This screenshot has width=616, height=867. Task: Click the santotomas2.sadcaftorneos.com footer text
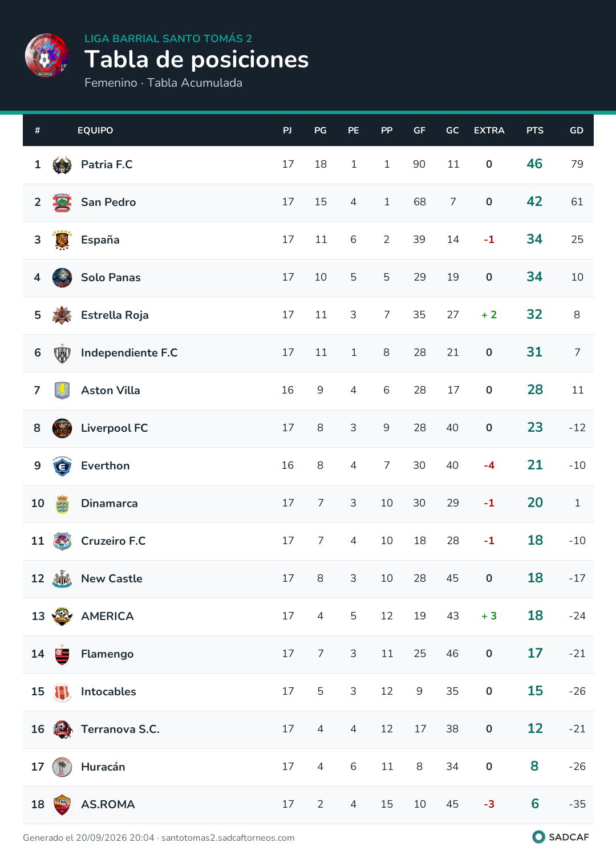(x=228, y=838)
